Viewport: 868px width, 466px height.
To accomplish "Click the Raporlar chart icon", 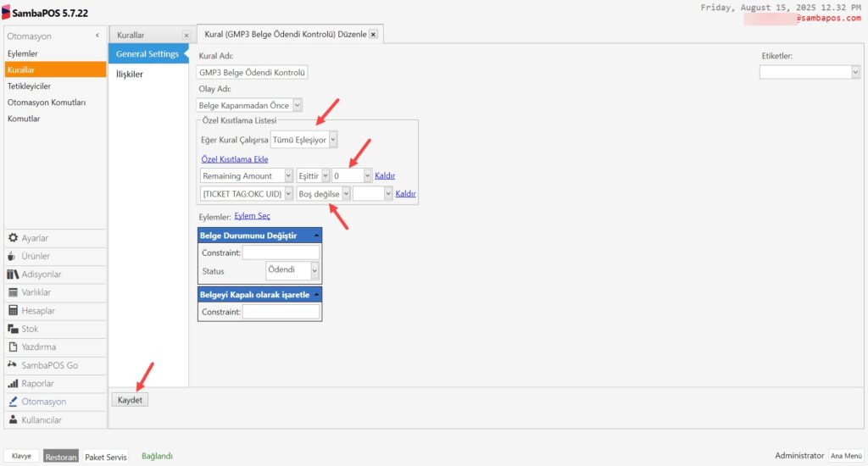I will [13, 383].
